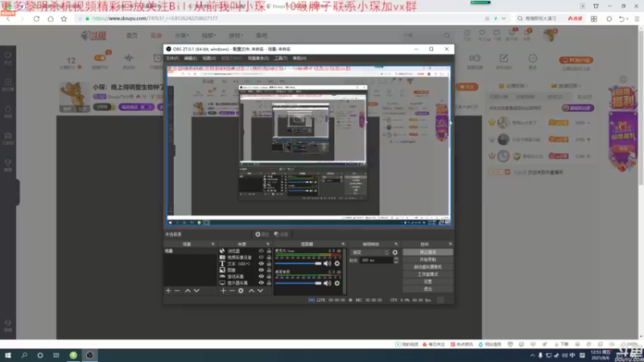Open scene transition properties gear

click(x=395, y=253)
